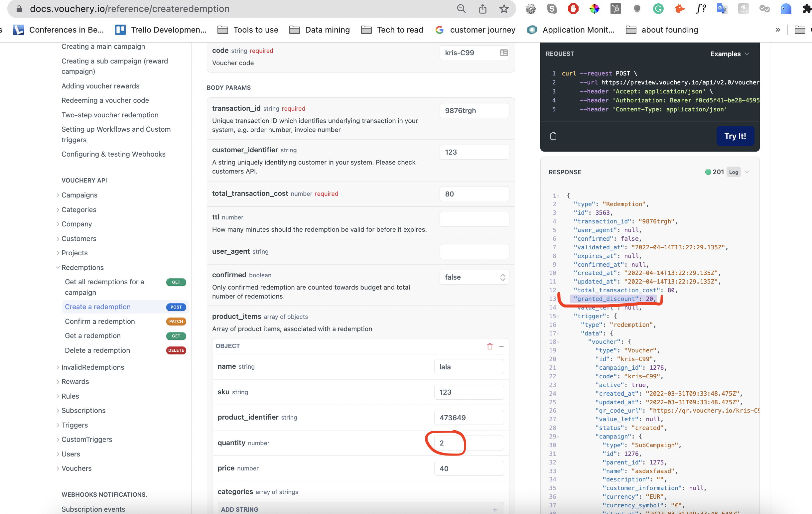Open the confirmed boolean false dropdown
The height and width of the screenshot is (514, 812).
coord(474,277)
